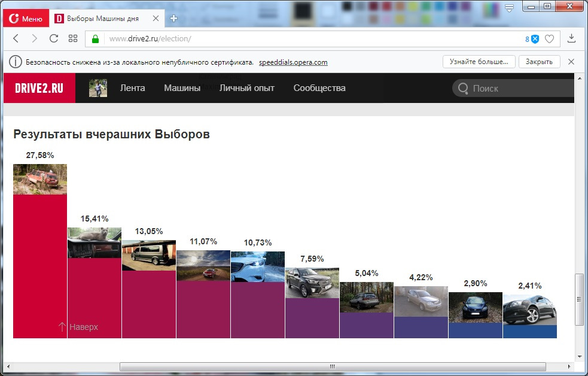Click the DRIVE2.RU logo

pos(39,88)
